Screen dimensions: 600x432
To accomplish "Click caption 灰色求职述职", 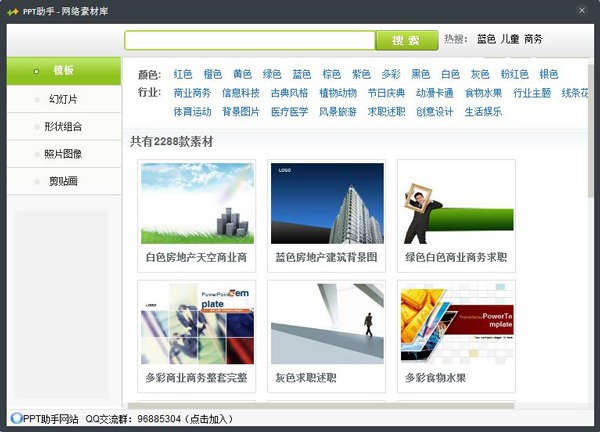I will [x=306, y=378].
